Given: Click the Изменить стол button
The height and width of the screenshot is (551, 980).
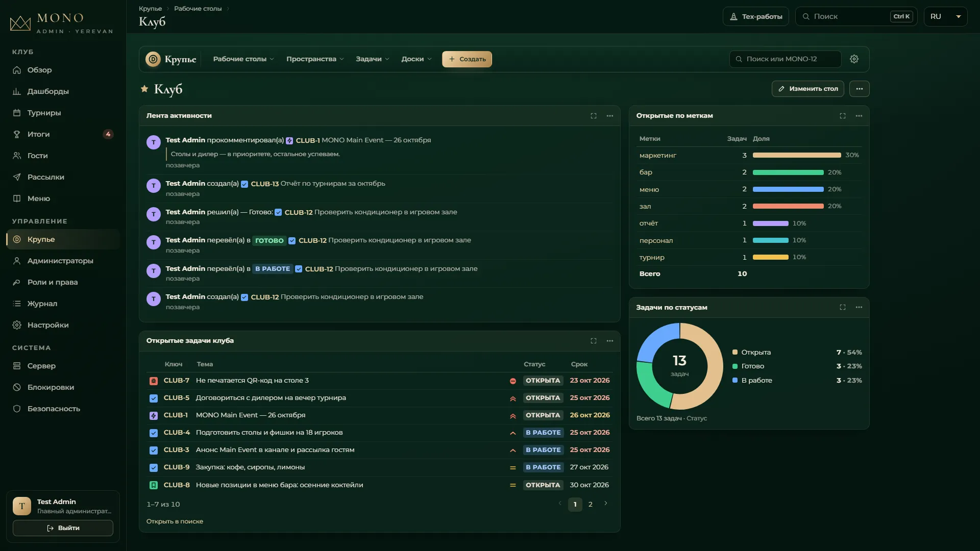Looking at the screenshot, I should (808, 89).
